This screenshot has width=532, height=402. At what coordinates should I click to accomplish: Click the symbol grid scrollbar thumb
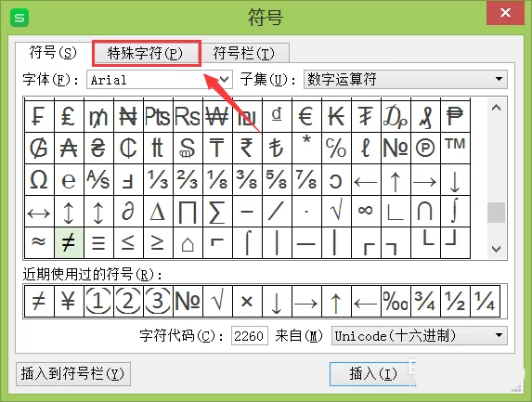click(497, 213)
